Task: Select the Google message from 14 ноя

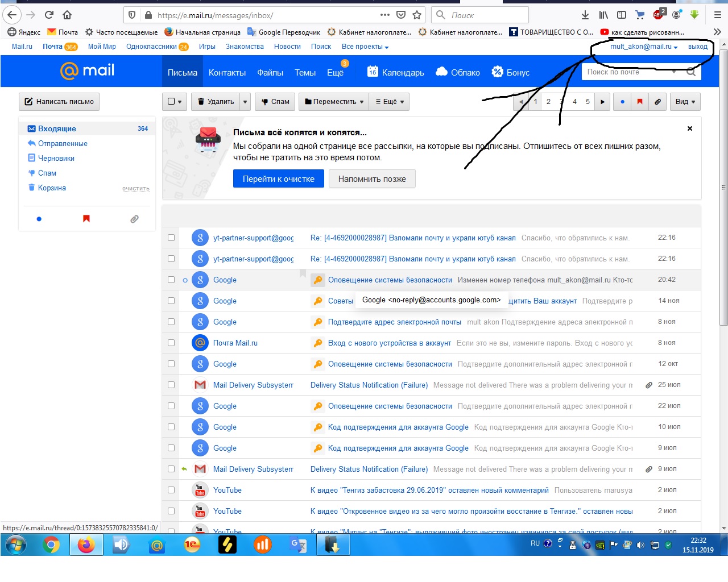Action: pos(171,301)
